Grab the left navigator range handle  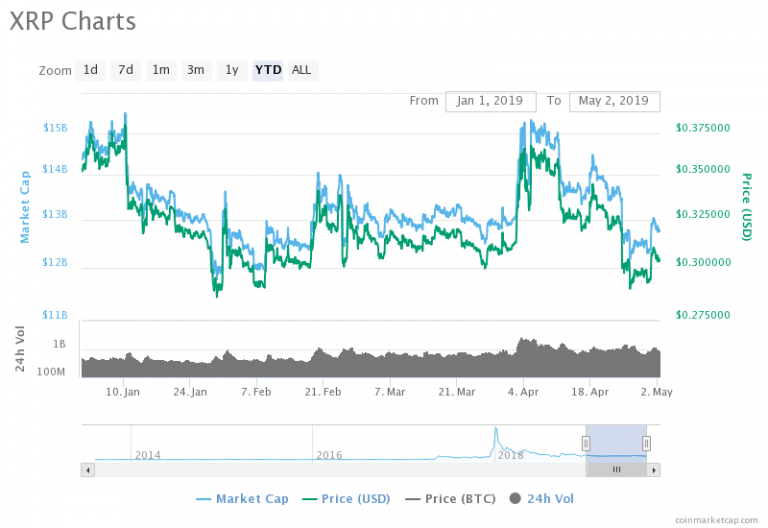pos(586,443)
